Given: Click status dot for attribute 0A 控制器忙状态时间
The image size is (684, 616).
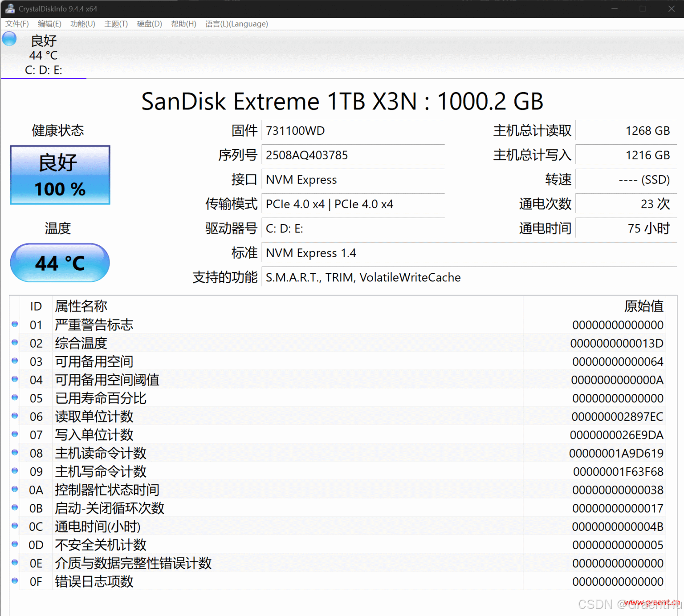Looking at the screenshot, I should click(15, 489).
